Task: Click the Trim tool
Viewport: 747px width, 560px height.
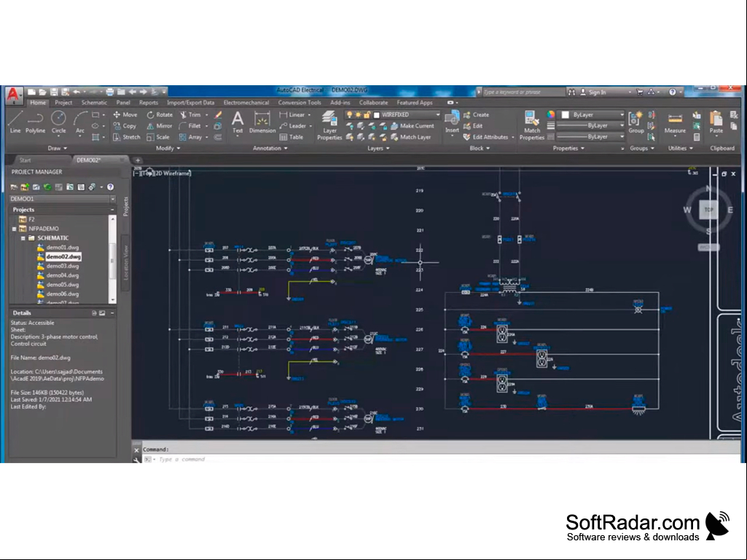Action: [x=190, y=115]
